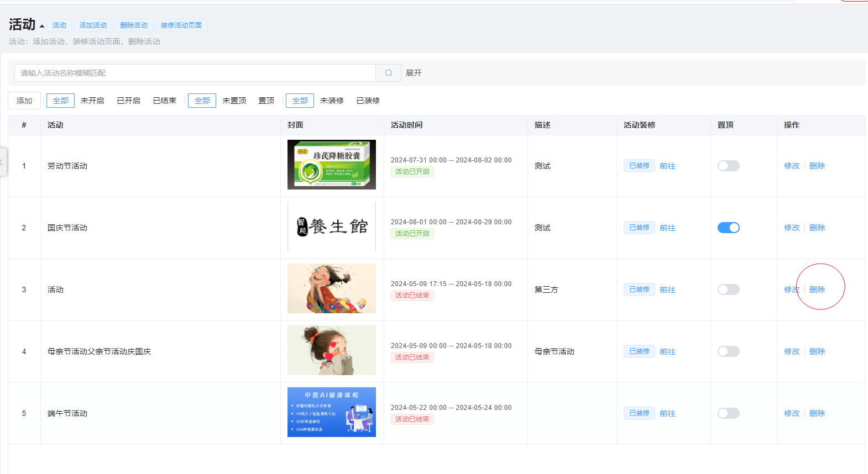The width and height of the screenshot is (868, 474).
Task: Turn off pin switch for 国庆节活动
Action: (x=729, y=228)
